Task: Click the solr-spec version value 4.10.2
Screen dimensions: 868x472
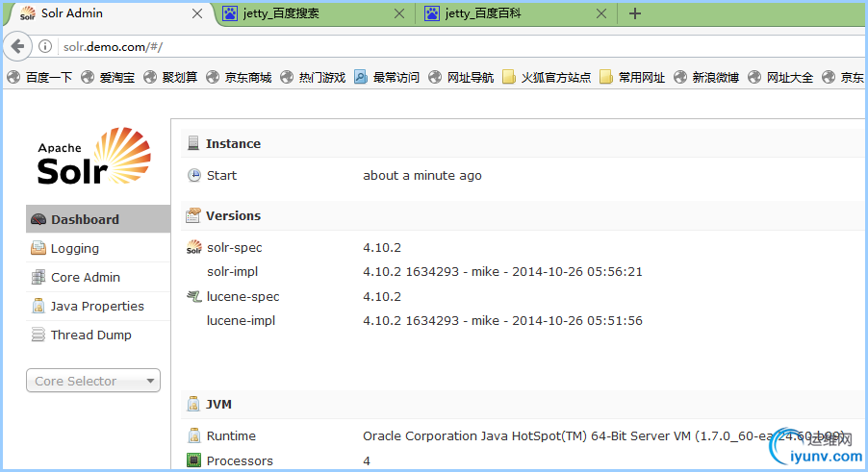Action: tap(382, 247)
